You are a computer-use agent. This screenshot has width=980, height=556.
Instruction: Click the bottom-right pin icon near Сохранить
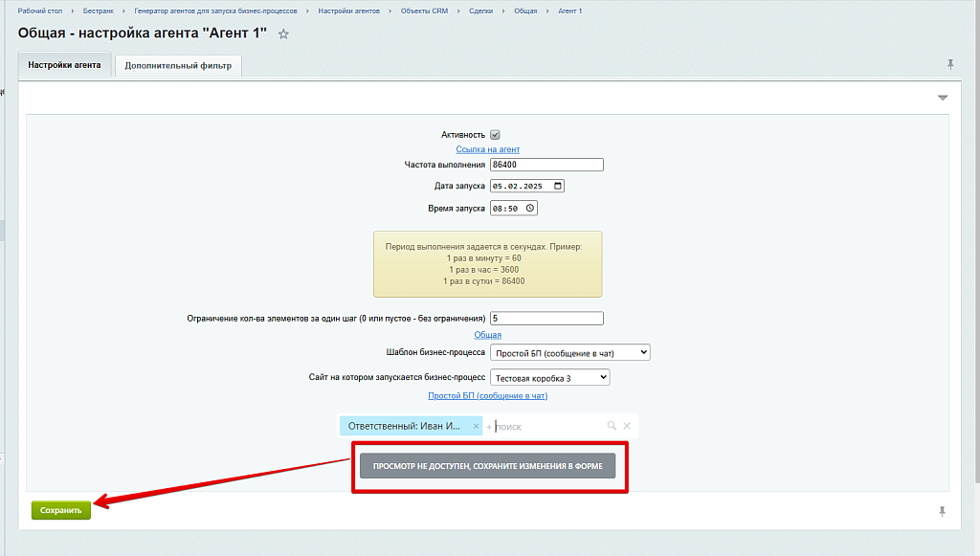point(942,511)
